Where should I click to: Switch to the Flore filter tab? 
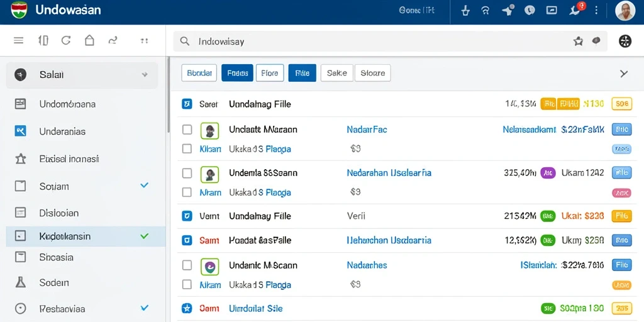click(270, 73)
